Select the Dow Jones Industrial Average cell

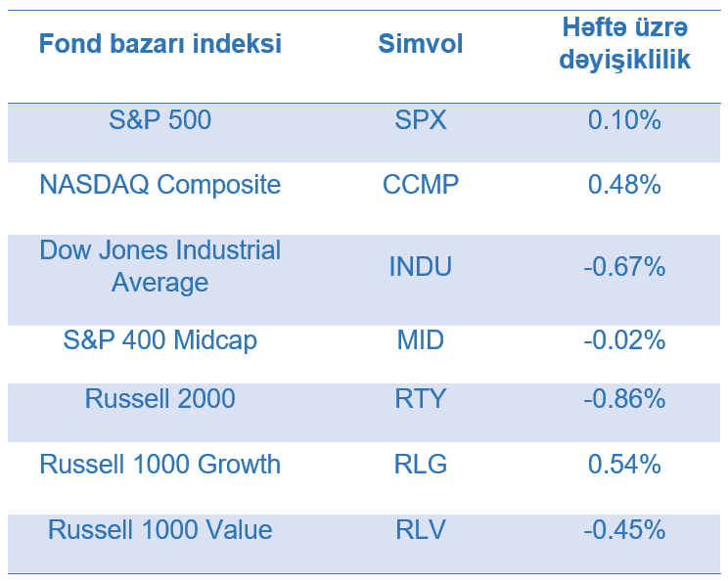[x=159, y=266]
